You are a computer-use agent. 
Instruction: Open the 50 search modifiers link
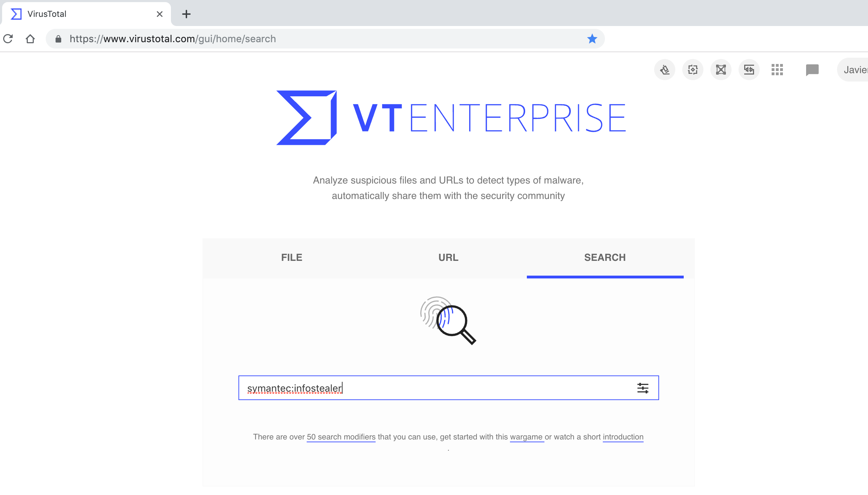341,437
